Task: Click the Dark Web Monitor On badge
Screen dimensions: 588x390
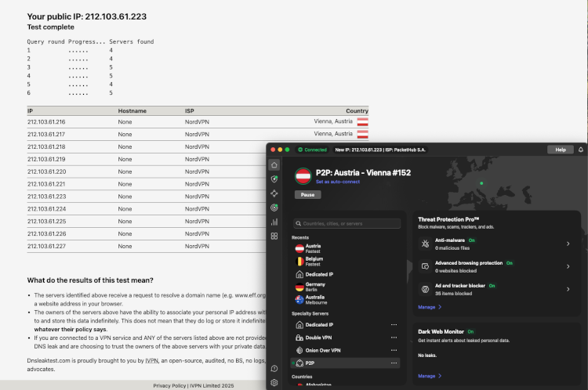Action: pos(470,331)
